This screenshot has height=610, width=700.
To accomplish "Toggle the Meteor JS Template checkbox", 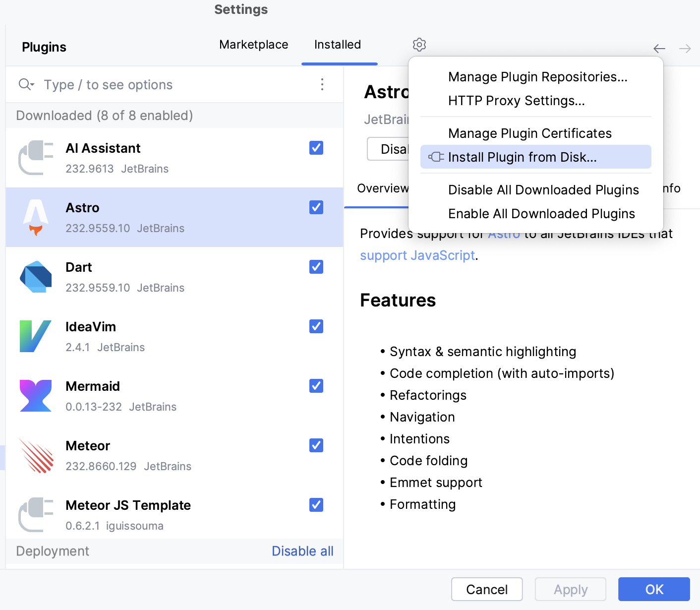I will tap(316, 505).
